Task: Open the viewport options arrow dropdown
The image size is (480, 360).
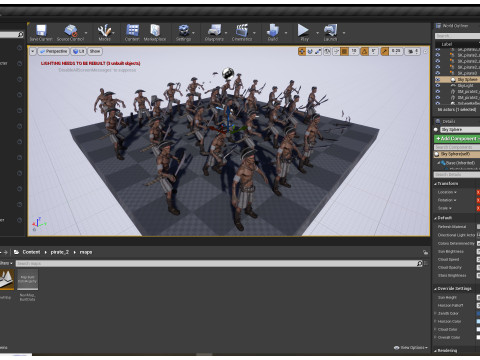Action: point(33,51)
